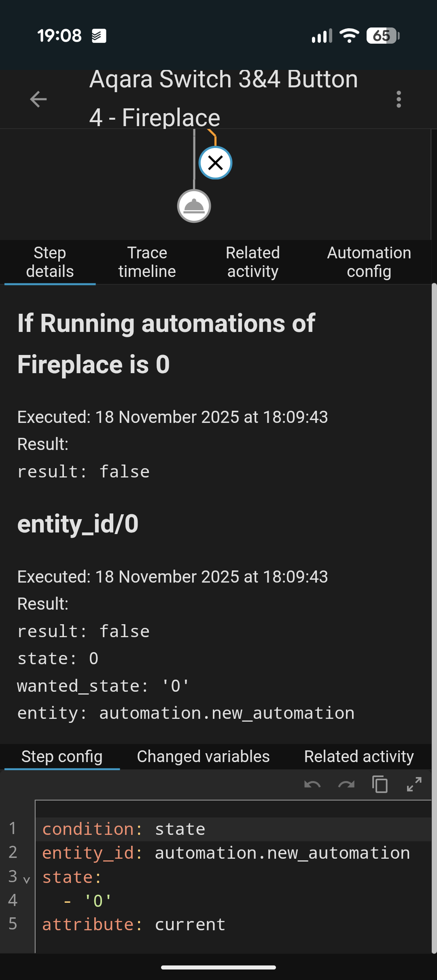The image size is (437, 980).
Task: Tap the Wi-Fi status icon
Action: click(x=349, y=36)
